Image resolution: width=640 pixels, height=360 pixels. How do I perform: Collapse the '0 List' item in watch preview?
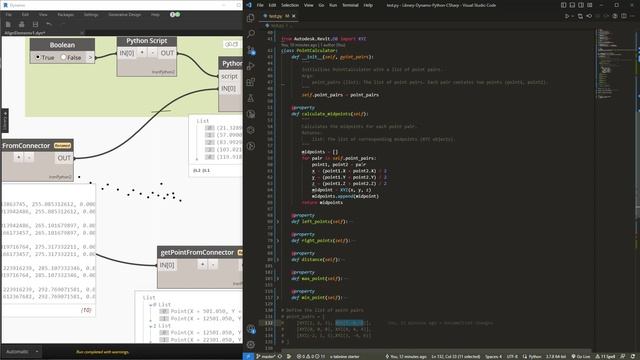tap(151, 305)
